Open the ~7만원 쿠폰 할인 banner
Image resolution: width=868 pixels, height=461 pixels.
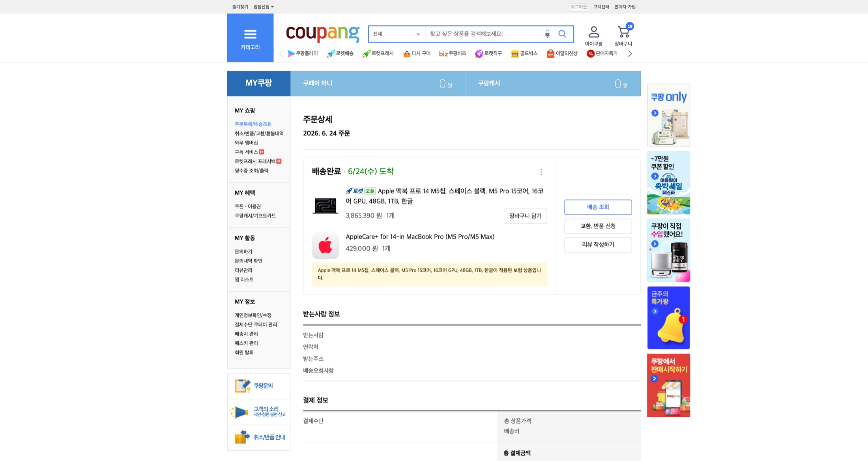[668, 183]
